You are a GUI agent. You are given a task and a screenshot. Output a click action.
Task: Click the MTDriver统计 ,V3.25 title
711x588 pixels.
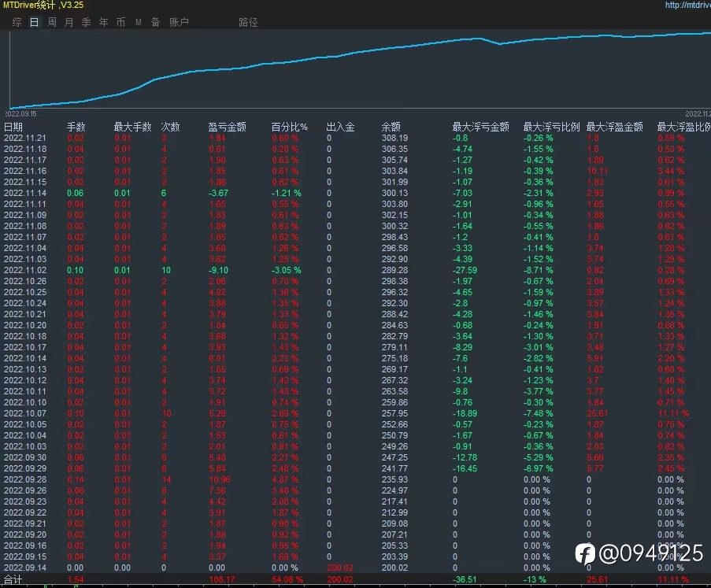(43, 5)
